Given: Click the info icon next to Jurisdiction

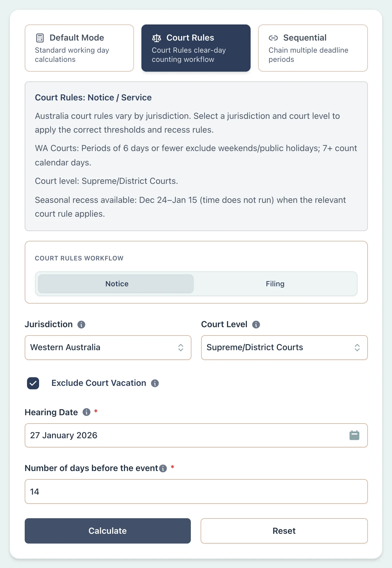Looking at the screenshot, I should pyautogui.click(x=81, y=324).
